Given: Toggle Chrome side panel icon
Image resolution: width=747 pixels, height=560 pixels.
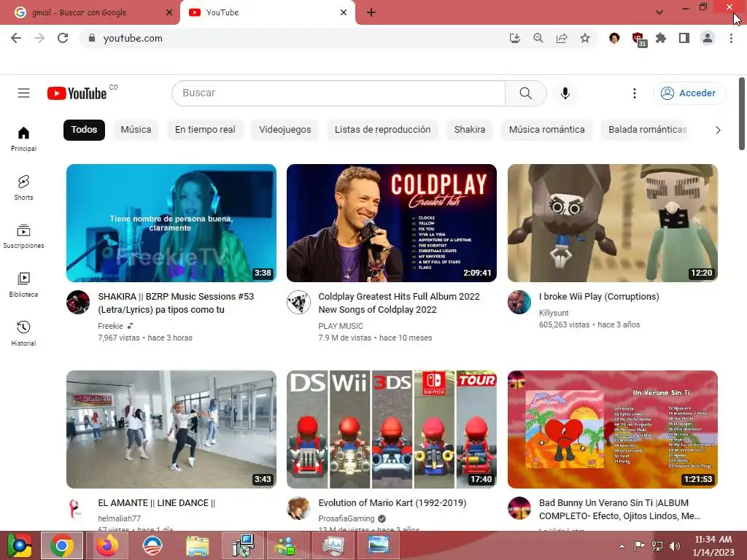Looking at the screenshot, I should point(684,38).
